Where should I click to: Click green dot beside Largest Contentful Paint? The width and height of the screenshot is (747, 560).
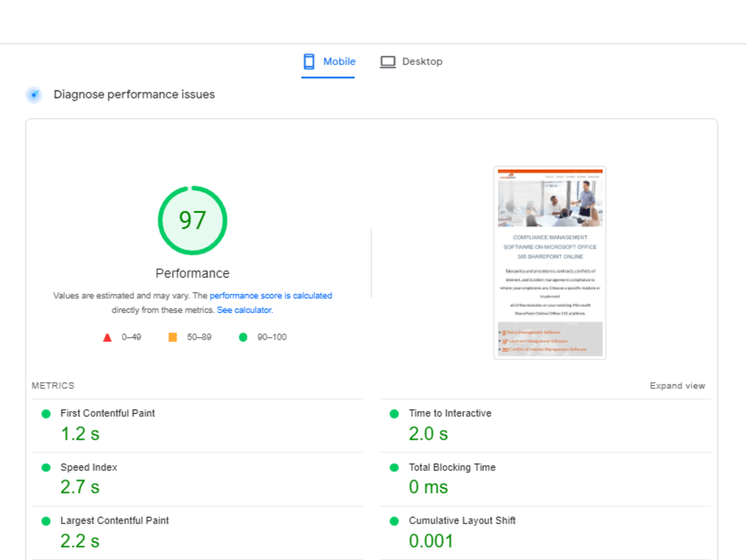pyautogui.click(x=46, y=521)
